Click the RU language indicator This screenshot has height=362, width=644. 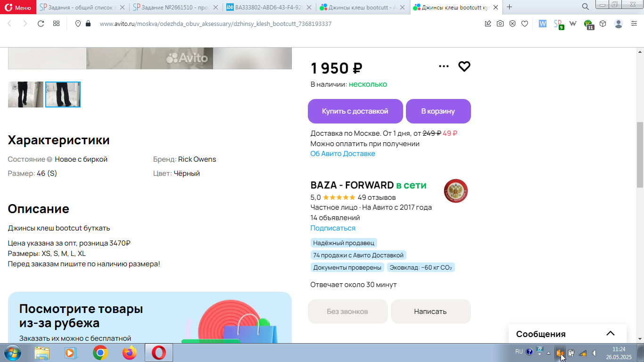click(519, 352)
